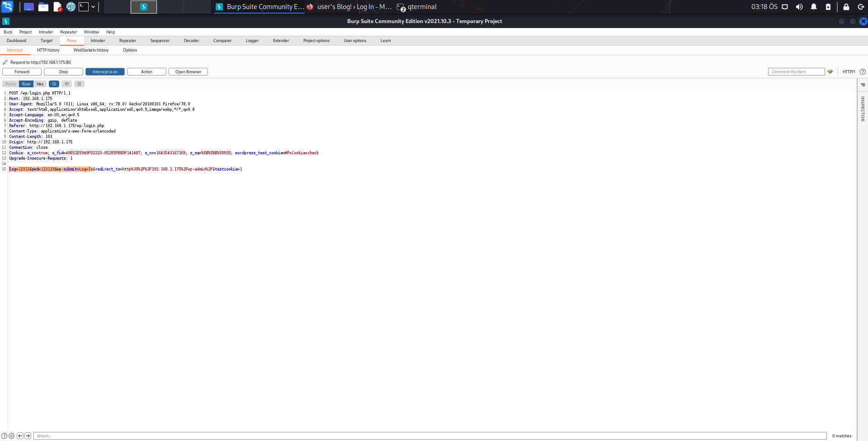This screenshot has height=441, width=868.
Task: Open the Intruder menu in the menu bar
Action: pyautogui.click(x=46, y=32)
